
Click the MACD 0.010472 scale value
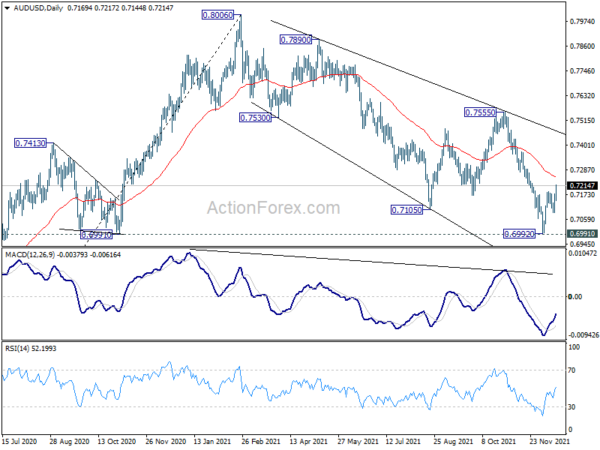point(582,253)
